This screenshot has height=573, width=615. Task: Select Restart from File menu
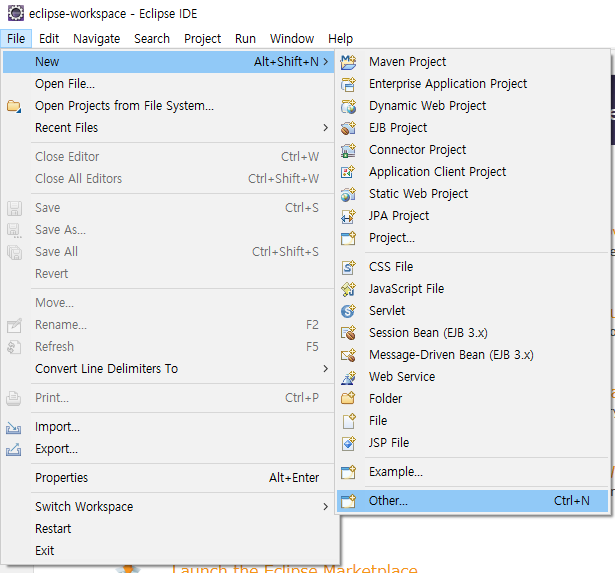coord(169,529)
